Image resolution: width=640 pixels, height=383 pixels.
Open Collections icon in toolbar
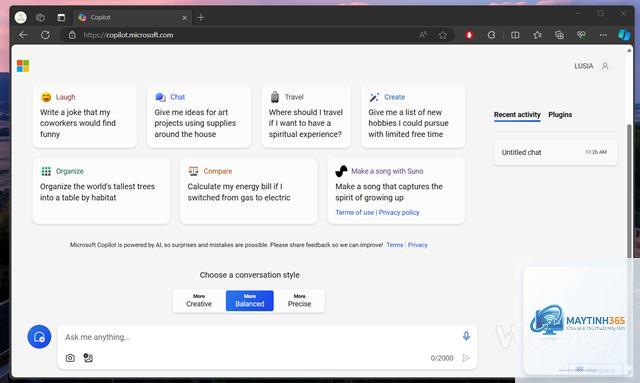tap(559, 35)
